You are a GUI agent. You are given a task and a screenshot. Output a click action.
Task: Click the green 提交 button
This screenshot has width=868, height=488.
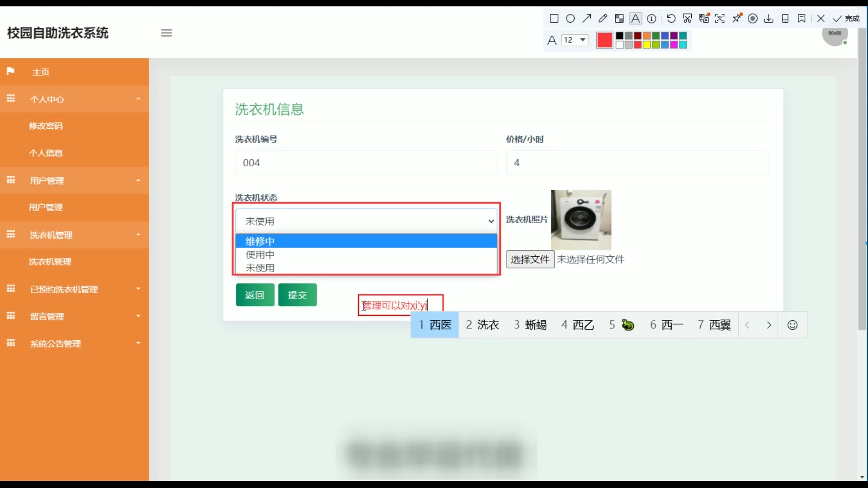297,295
